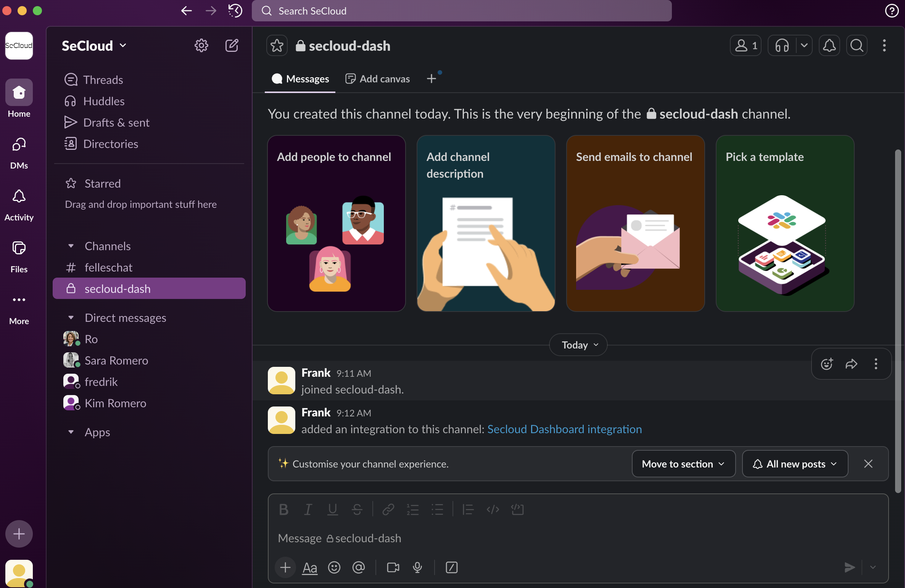This screenshot has width=905, height=588.
Task: Start a huddle with headphones icon
Action: (782, 46)
